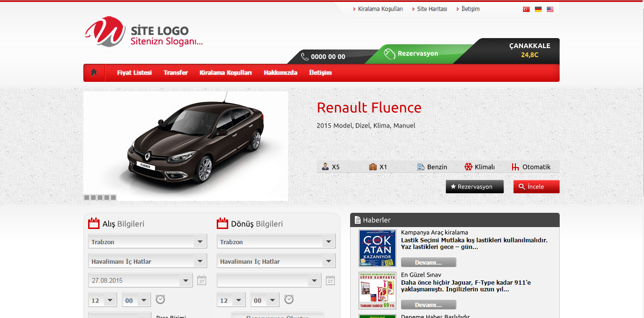644x318 pixels.
Task: Click the home icon in red navbar
Action: pyautogui.click(x=94, y=72)
